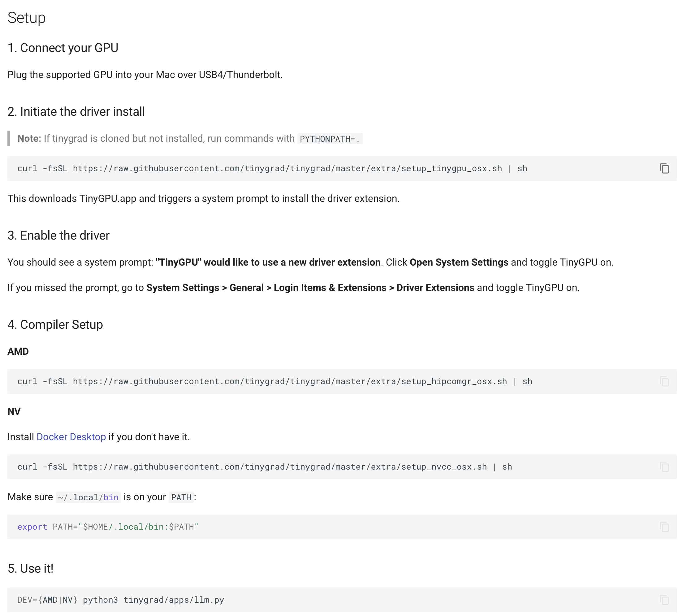Open the Docker Desktop link

(x=71, y=437)
